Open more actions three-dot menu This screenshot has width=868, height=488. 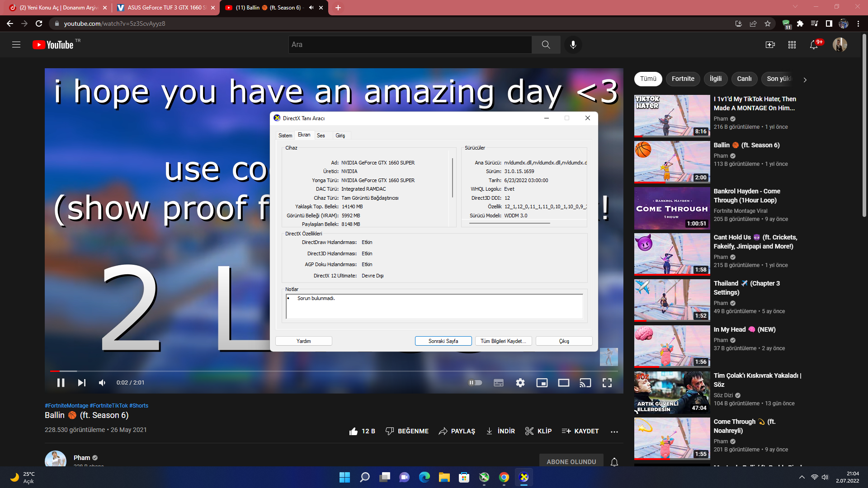pyautogui.click(x=614, y=432)
